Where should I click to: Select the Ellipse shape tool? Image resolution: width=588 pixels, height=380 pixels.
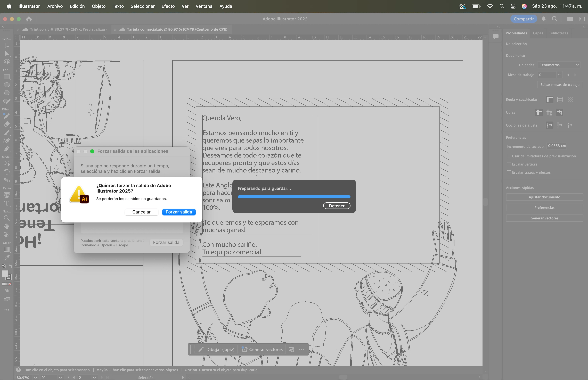(7, 85)
